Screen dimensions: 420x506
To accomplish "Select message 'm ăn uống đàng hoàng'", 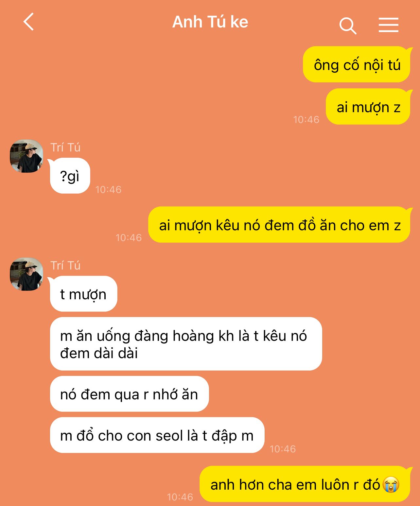I will [186, 344].
